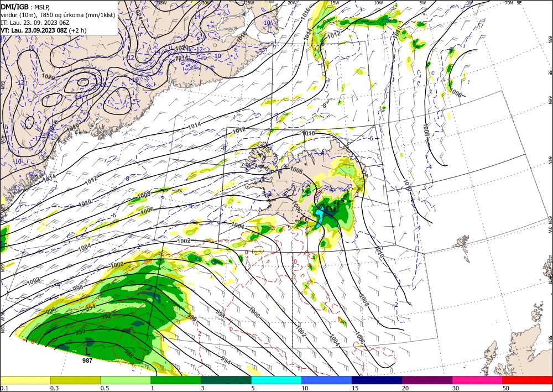Viewport: 553px width, 392px height.
Task: Pick the blue 10–15 legend band
Action: pyautogui.click(x=327, y=380)
